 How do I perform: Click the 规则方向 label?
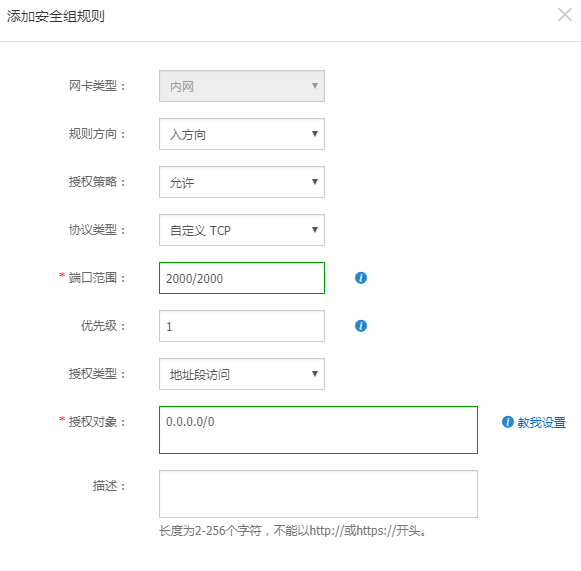[x=97, y=134]
